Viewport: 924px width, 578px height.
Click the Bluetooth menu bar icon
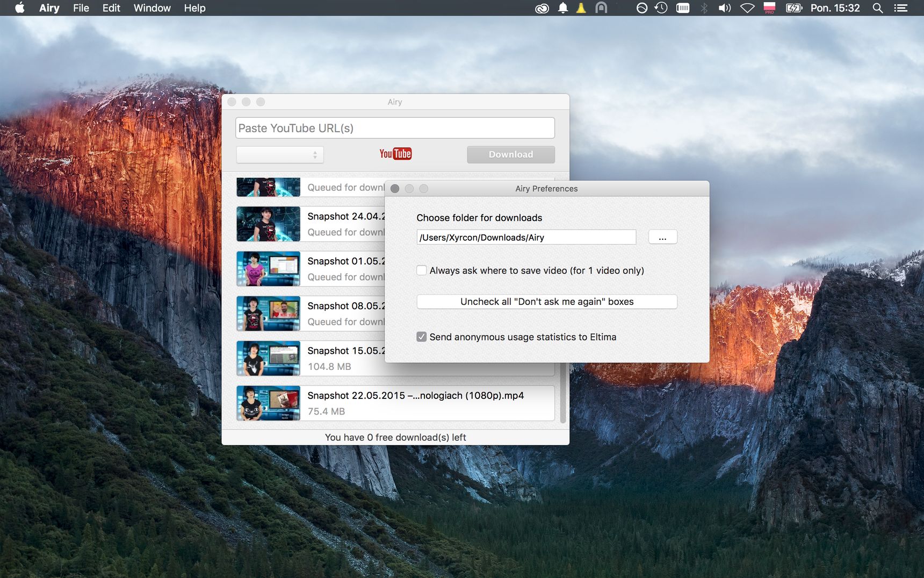tap(704, 8)
